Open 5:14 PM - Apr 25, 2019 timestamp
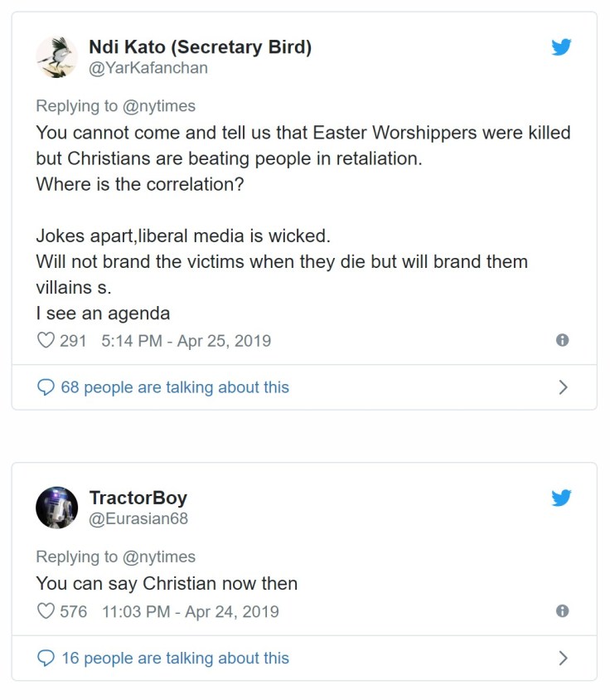The width and height of the screenshot is (610, 700). coord(186,340)
